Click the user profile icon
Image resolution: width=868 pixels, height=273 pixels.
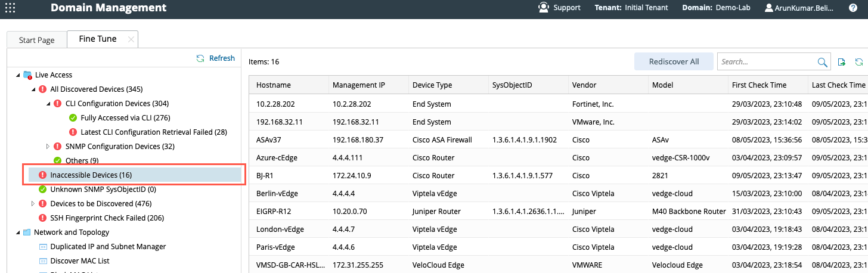[x=769, y=8]
